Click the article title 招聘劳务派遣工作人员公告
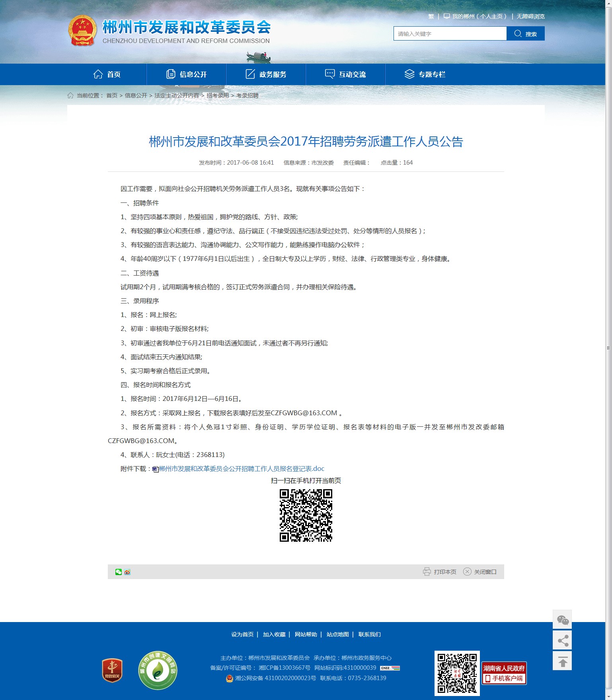 tap(306, 142)
